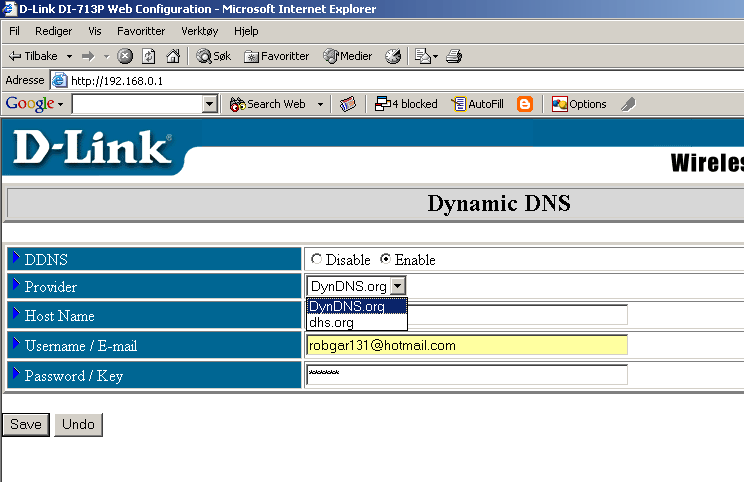Click the Google News icon in the toolbar
744x482 pixels.
[348, 104]
